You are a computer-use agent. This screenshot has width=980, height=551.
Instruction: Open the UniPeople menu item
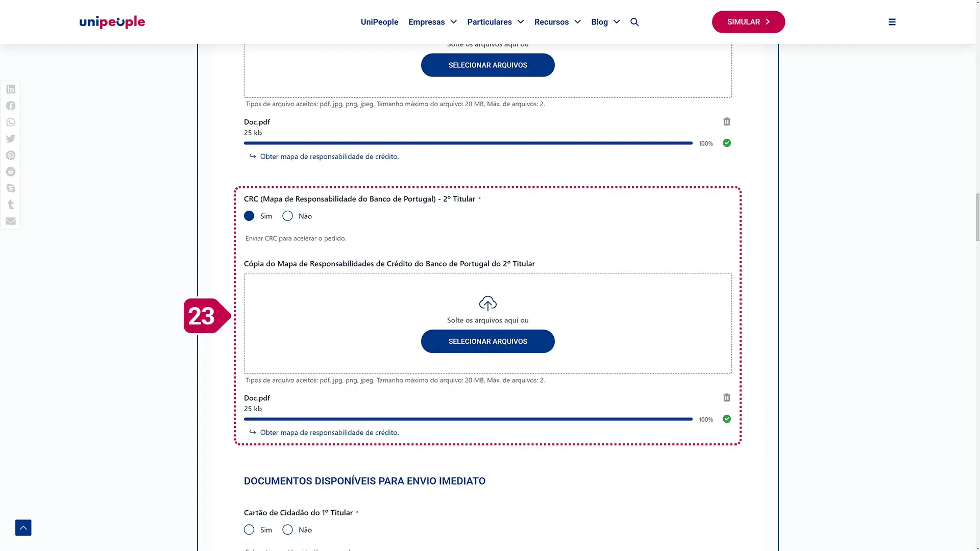coord(379,22)
